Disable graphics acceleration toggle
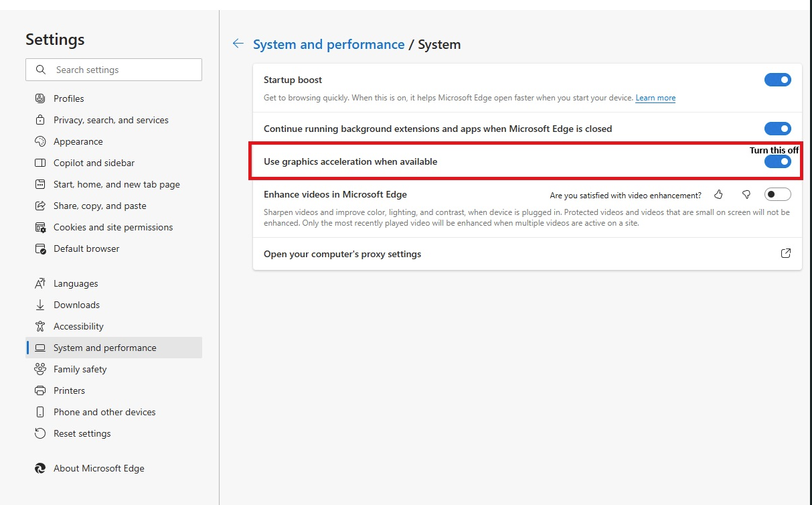Image resolution: width=812 pixels, height=505 pixels. [777, 162]
